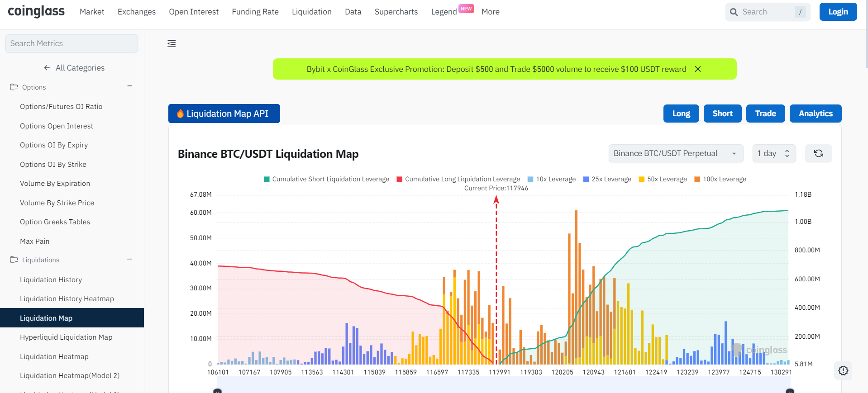Open the Open Interest menu
Viewport: 868px width, 393px height.
click(x=194, y=12)
